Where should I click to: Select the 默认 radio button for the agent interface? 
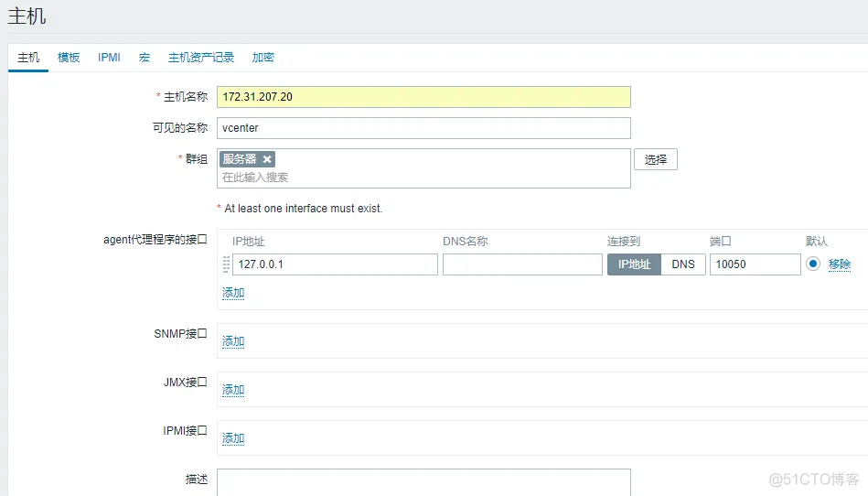[813, 264]
